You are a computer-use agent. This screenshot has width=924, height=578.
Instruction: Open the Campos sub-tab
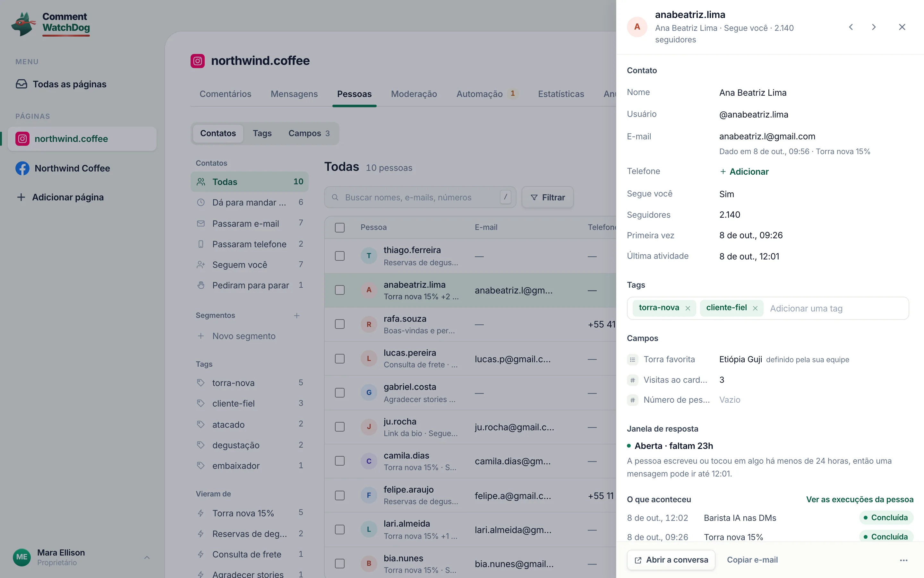[x=309, y=133]
